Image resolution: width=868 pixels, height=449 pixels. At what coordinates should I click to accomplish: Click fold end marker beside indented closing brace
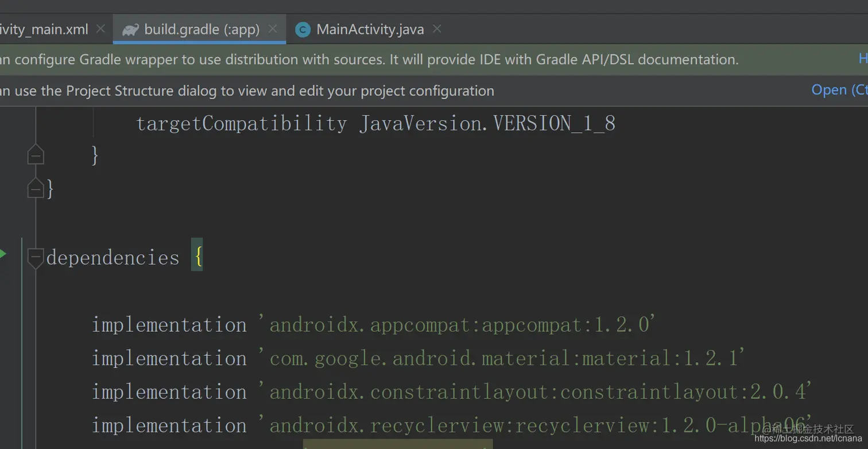[36, 155]
